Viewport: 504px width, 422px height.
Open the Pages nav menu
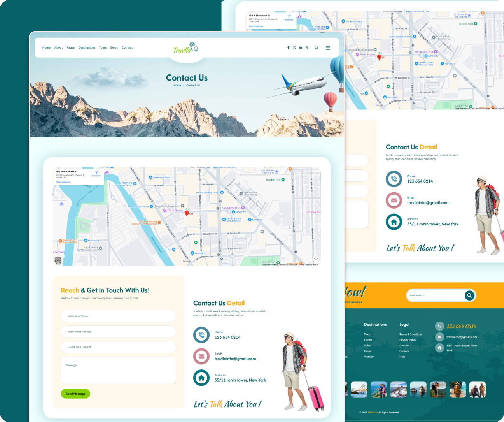point(70,48)
